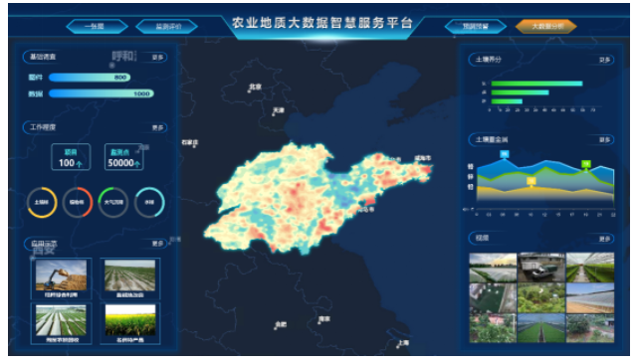Image resolution: width=636 pixels, height=364 pixels.
Task: Click the longest green bar in 土壤养分 chart
Action: (536, 84)
